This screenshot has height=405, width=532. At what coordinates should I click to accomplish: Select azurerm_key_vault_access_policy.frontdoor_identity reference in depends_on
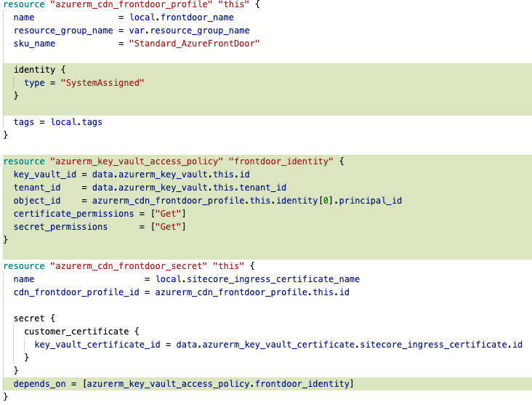tap(218, 384)
